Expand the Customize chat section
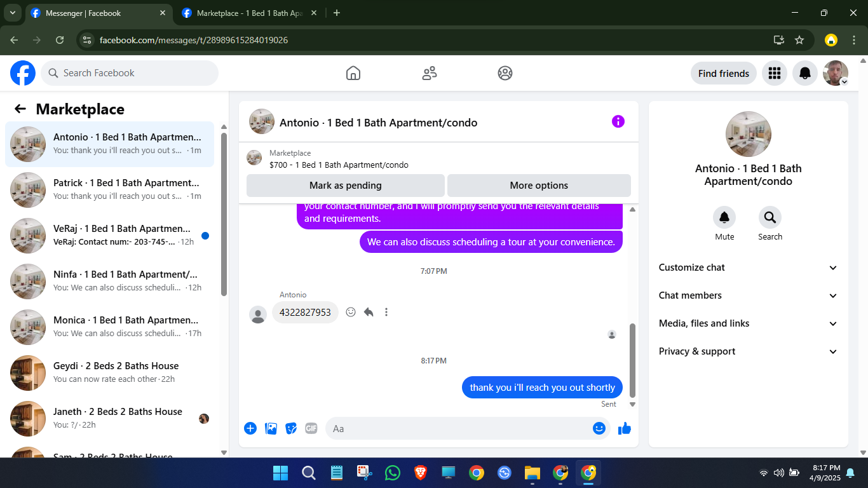Viewport: 868px width, 488px height. (749, 268)
